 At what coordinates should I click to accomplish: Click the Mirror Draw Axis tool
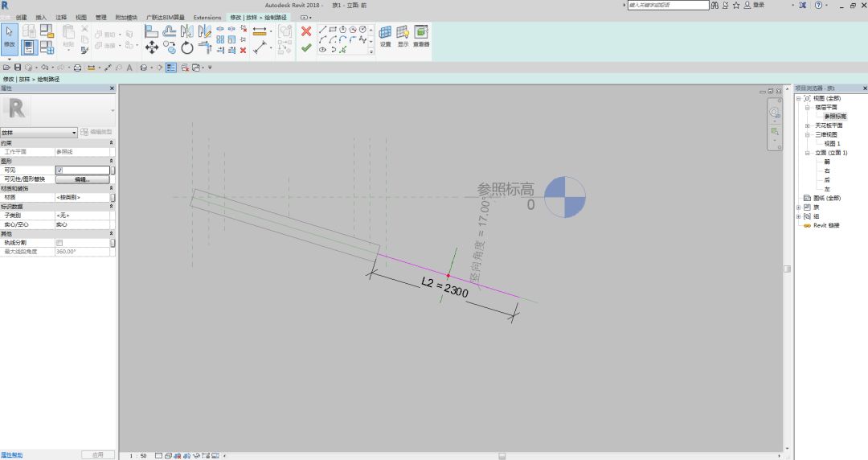[x=205, y=31]
